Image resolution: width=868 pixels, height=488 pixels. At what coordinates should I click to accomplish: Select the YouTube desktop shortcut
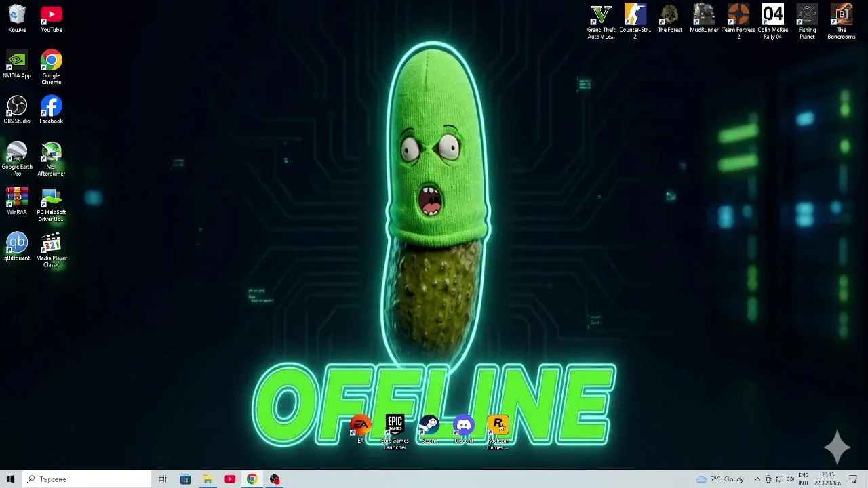pos(51,19)
